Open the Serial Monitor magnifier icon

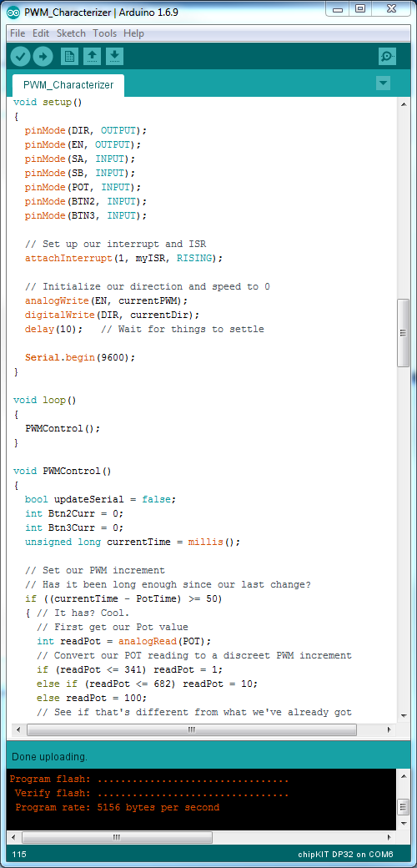pyautogui.click(x=387, y=57)
